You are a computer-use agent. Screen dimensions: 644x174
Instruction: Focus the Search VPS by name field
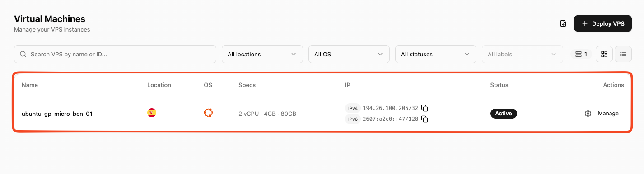tap(115, 54)
